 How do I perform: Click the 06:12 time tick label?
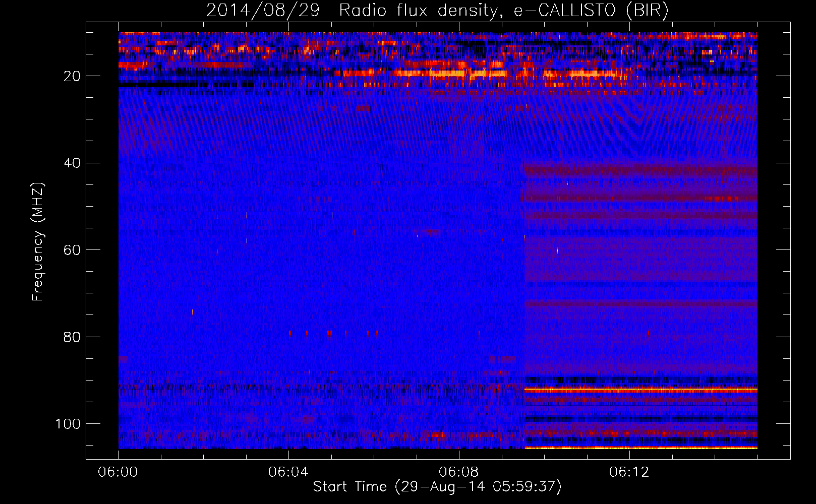tap(629, 472)
